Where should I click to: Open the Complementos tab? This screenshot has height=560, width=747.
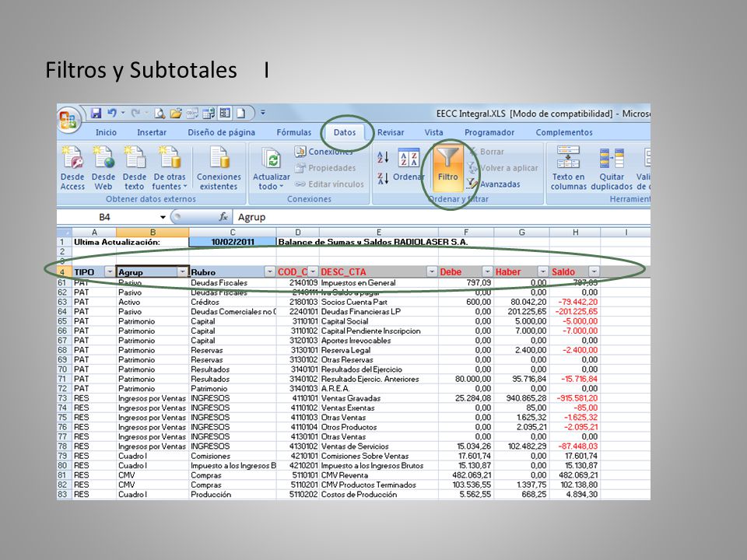(564, 132)
